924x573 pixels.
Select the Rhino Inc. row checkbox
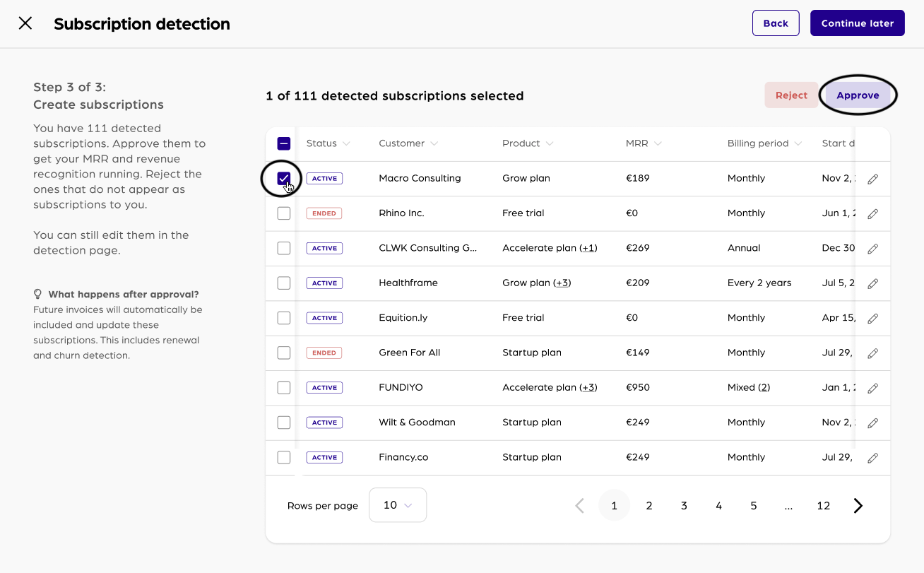pos(284,213)
